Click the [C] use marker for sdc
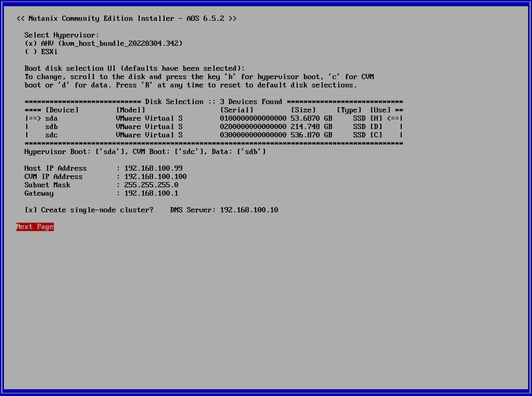 pyautogui.click(x=376, y=135)
